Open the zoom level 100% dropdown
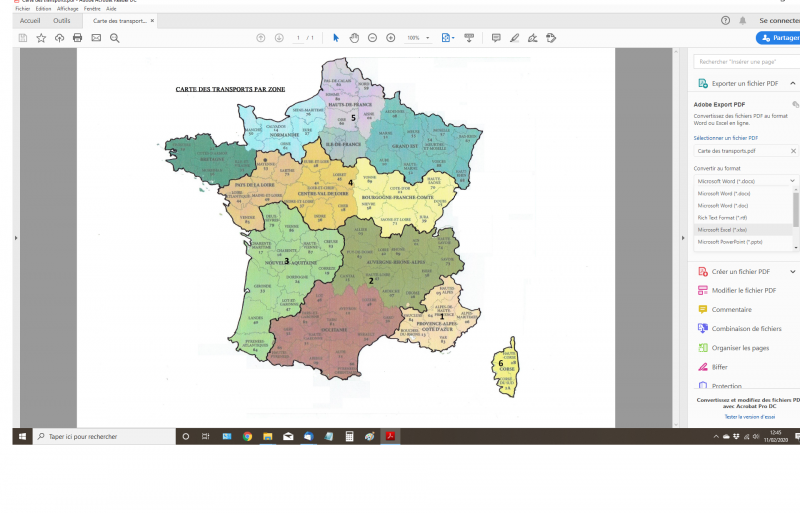This screenshot has width=800, height=513. click(x=417, y=38)
